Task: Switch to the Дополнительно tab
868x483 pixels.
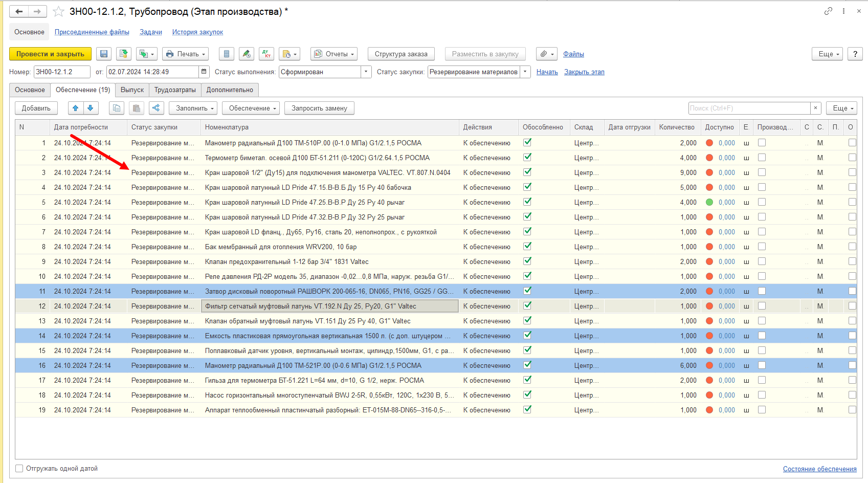Action: 230,90
